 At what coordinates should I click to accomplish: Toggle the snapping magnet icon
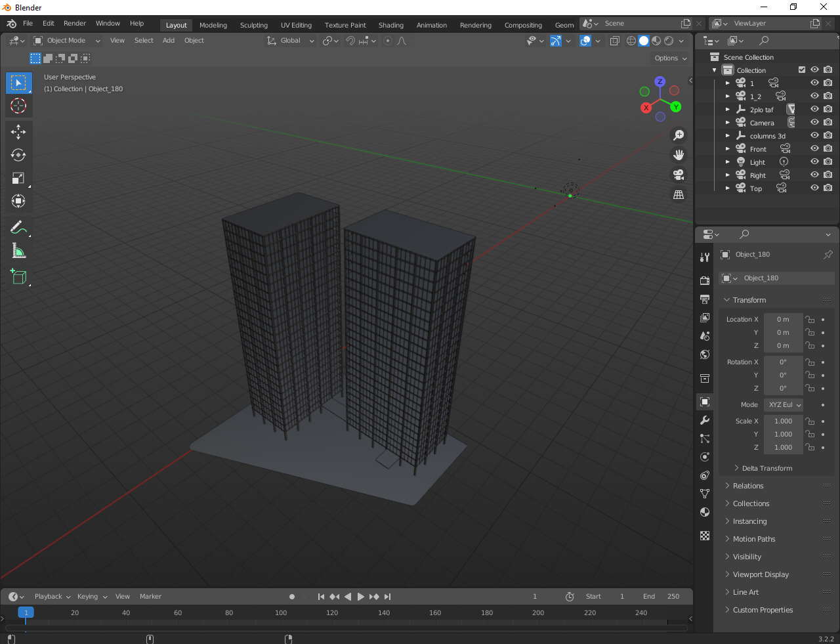click(350, 41)
